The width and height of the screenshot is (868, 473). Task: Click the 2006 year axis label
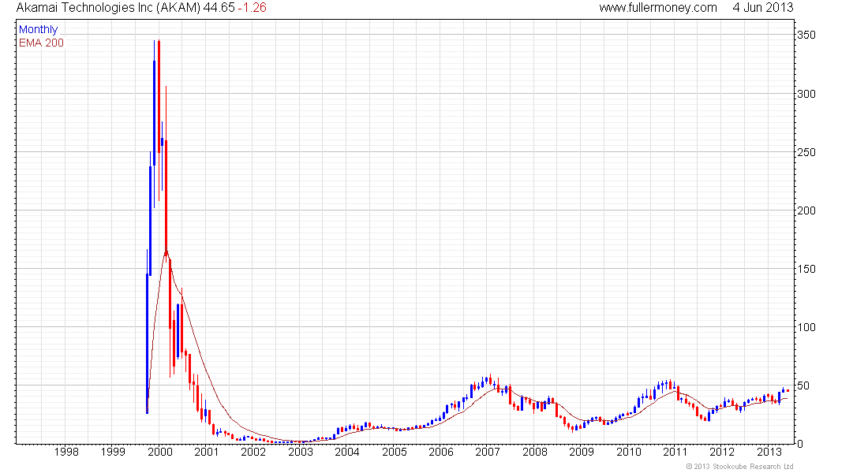(x=441, y=452)
